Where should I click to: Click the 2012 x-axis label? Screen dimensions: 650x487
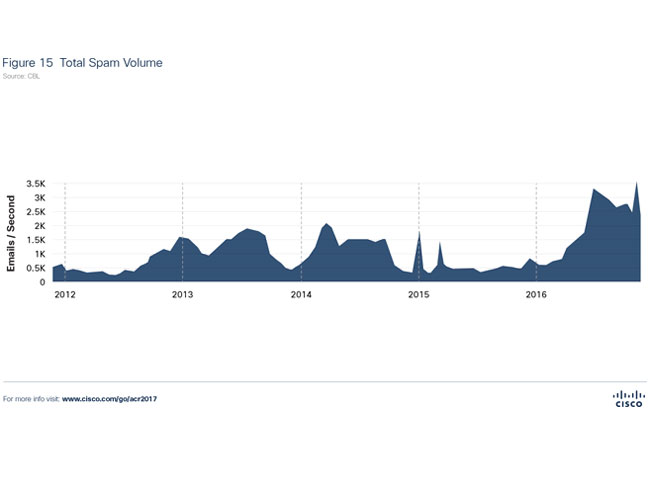click(65, 295)
